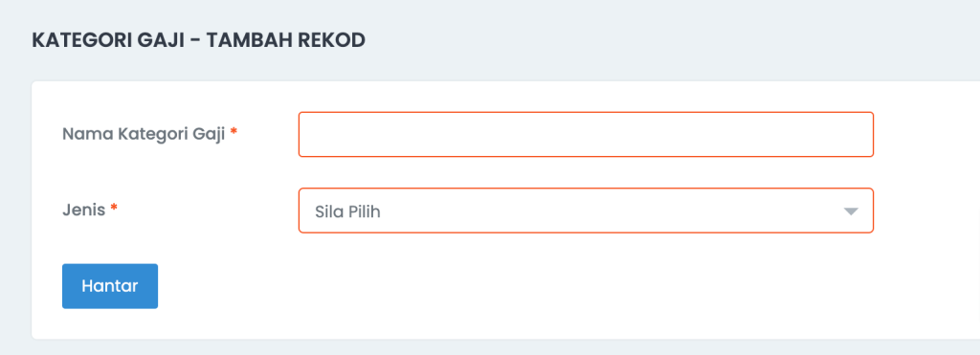
Task: Click the grey triangle caret of Jenis select
Action: [851, 211]
